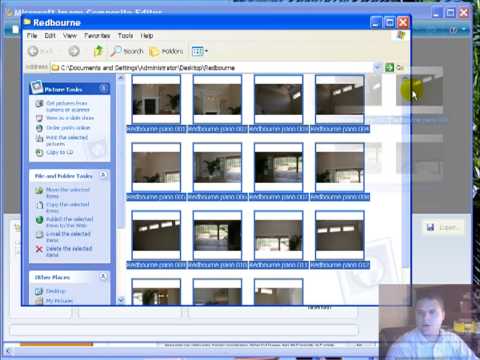The height and width of the screenshot is (360, 480).
Task: Open the Help menu
Action: 147,36
